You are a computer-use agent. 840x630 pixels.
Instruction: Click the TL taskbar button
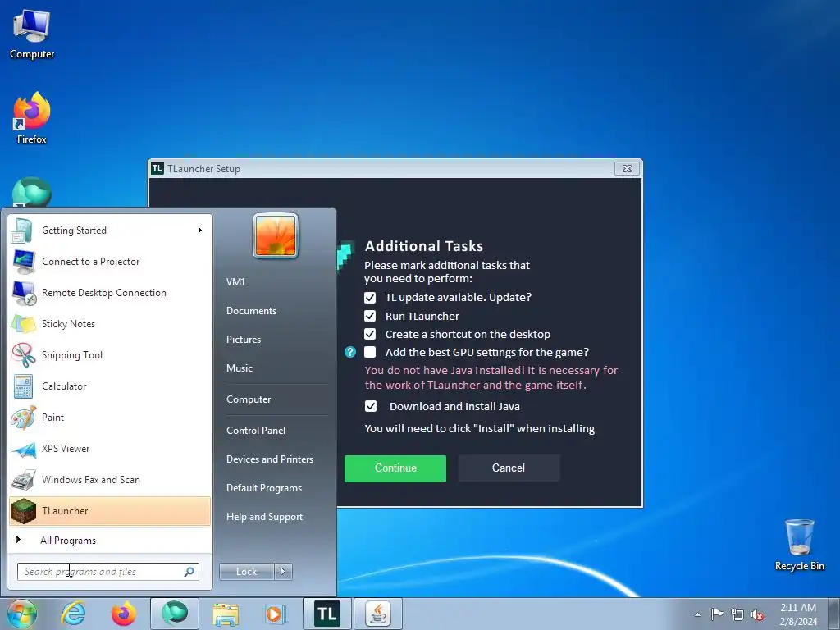(x=327, y=614)
